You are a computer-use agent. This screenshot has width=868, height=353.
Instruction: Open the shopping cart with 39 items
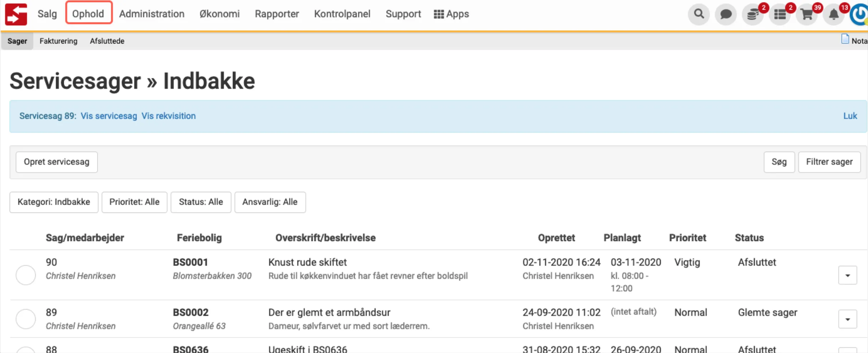(806, 14)
